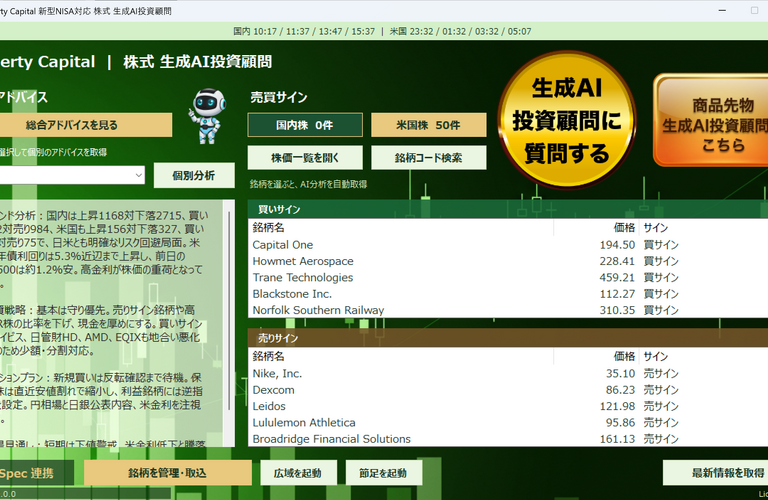Image resolution: width=768 pixels, height=500 pixels.
Task: Click サイン header in 売りサイン table
Action: pos(703,356)
